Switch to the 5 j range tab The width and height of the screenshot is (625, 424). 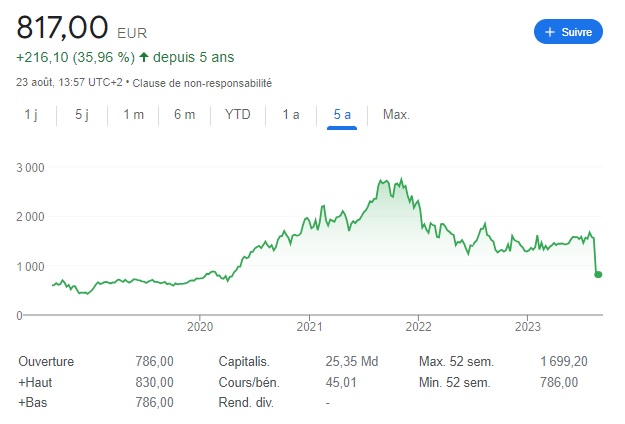tap(82, 115)
